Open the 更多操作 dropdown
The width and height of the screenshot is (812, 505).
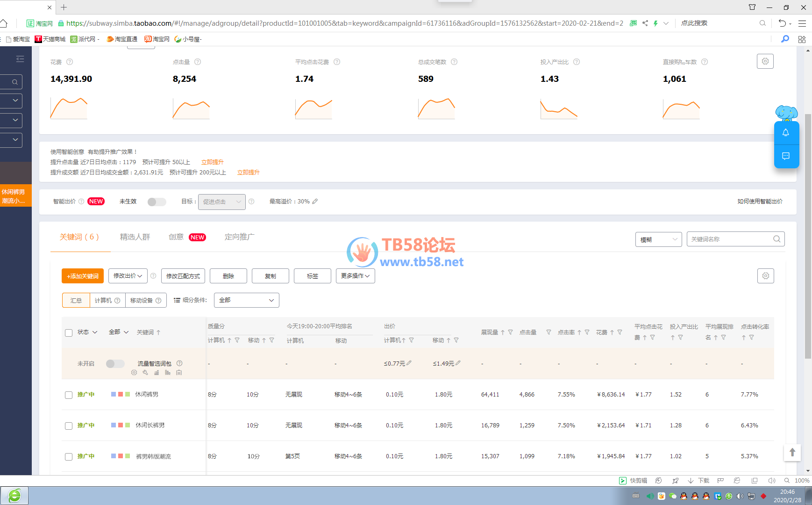pyautogui.click(x=355, y=276)
